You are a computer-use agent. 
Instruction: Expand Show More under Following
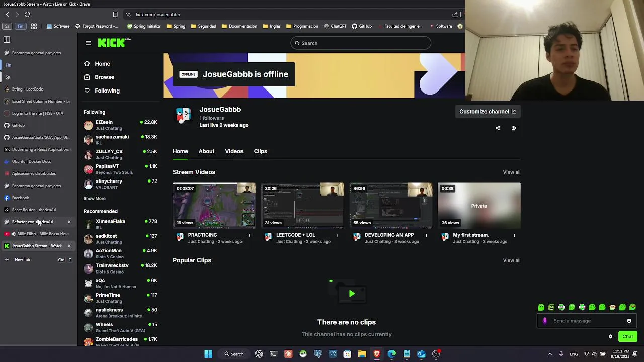point(94,199)
